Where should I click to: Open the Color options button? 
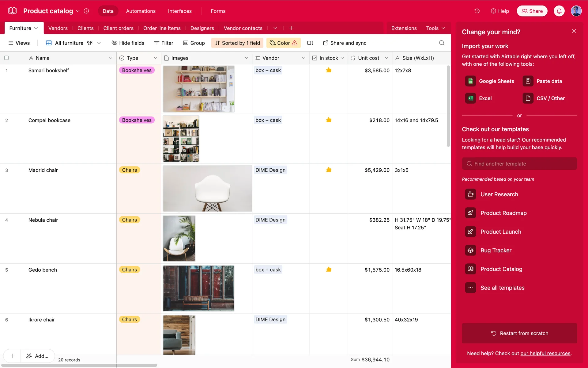click(x=283, y=43)
